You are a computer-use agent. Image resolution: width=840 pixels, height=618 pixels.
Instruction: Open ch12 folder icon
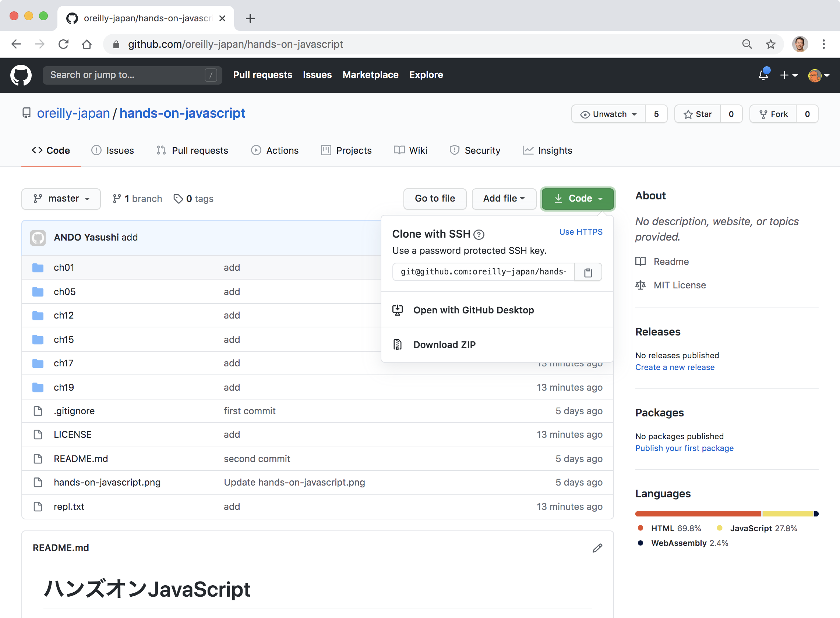pyautogui.click(x=38, y=316)
